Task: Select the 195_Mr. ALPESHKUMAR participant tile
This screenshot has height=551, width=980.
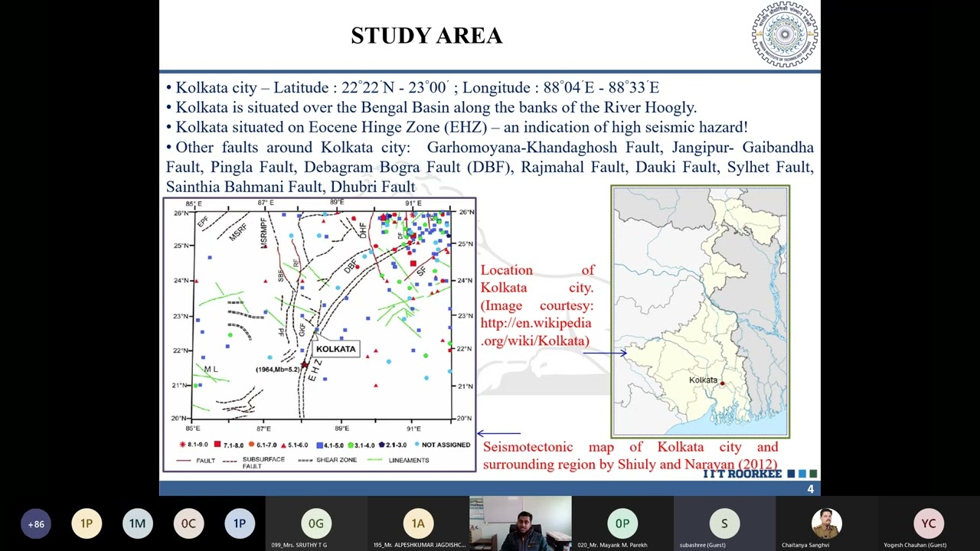Action: tap(418, 523)
